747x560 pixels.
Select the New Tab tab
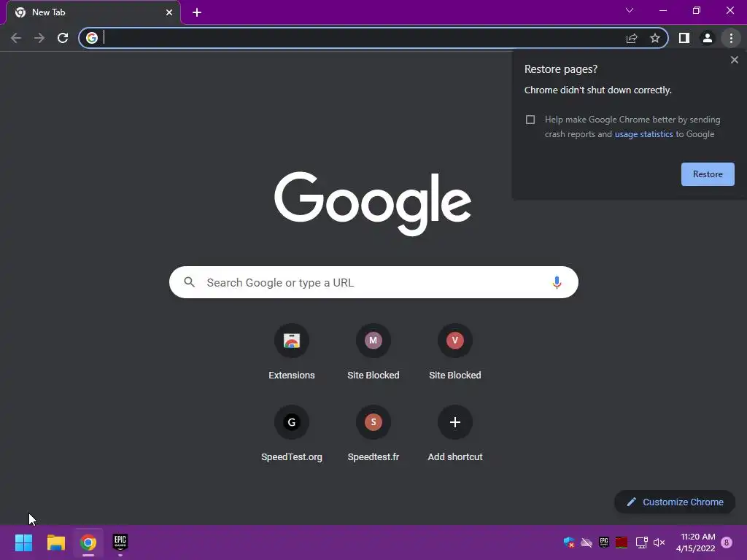tap(93, 12)
